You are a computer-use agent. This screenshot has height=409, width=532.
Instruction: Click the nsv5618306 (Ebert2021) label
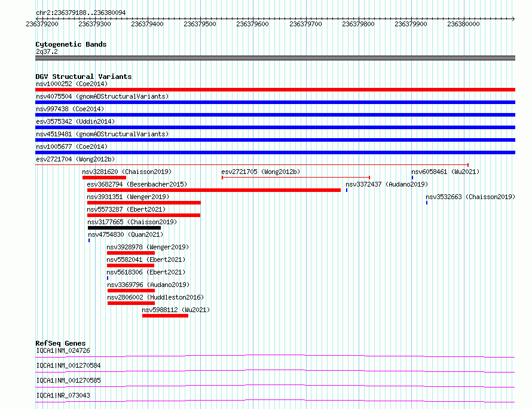[x=146, y=272]
